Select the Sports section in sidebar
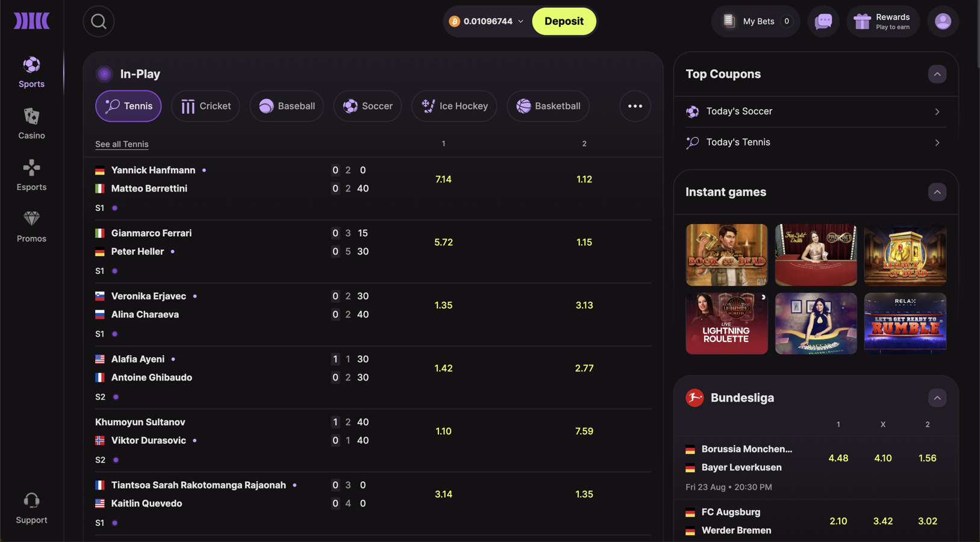 tap(31, 71)
